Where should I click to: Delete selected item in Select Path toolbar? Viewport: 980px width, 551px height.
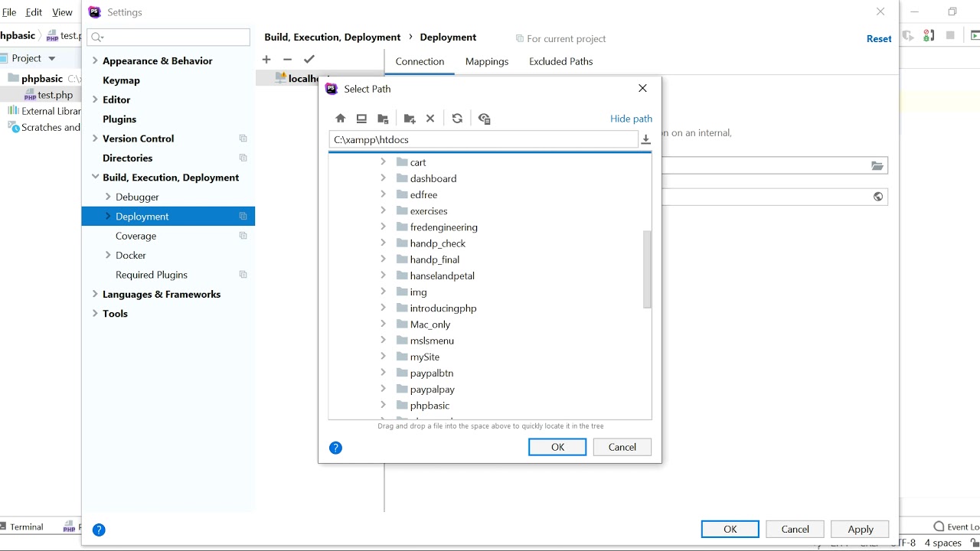(430, 119)
